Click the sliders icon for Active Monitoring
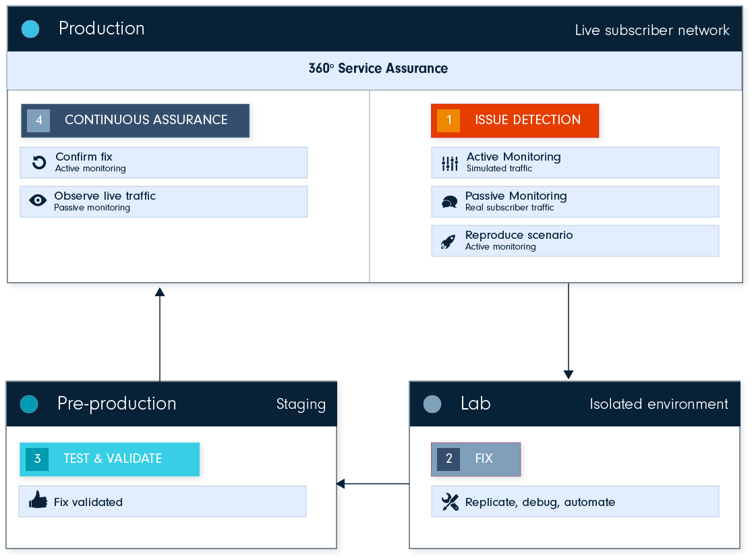Viewport: 754px width, 560px height. 449,163
